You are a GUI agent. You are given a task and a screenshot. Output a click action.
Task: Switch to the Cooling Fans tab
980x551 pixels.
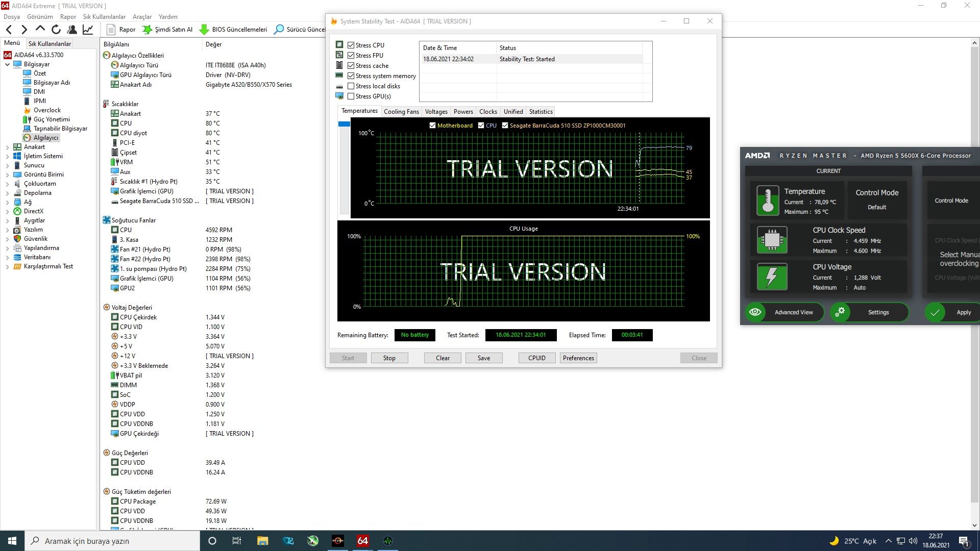click(401, 112)
